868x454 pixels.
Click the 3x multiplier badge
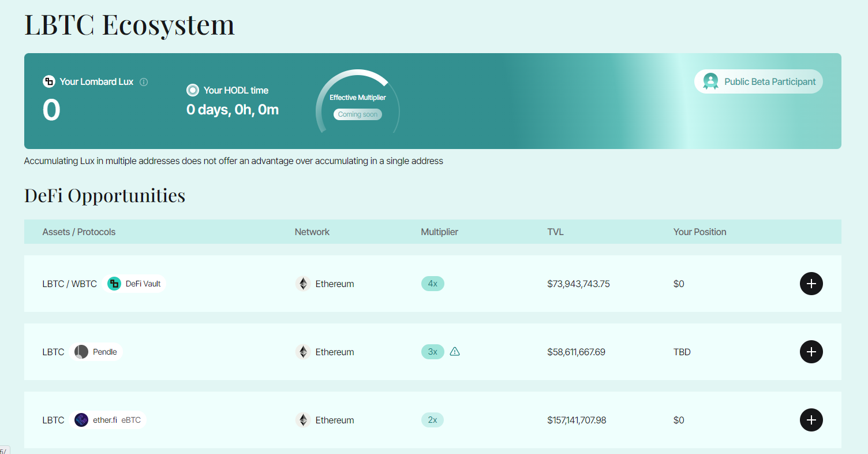pyautogui.click(x=433, y=352)
